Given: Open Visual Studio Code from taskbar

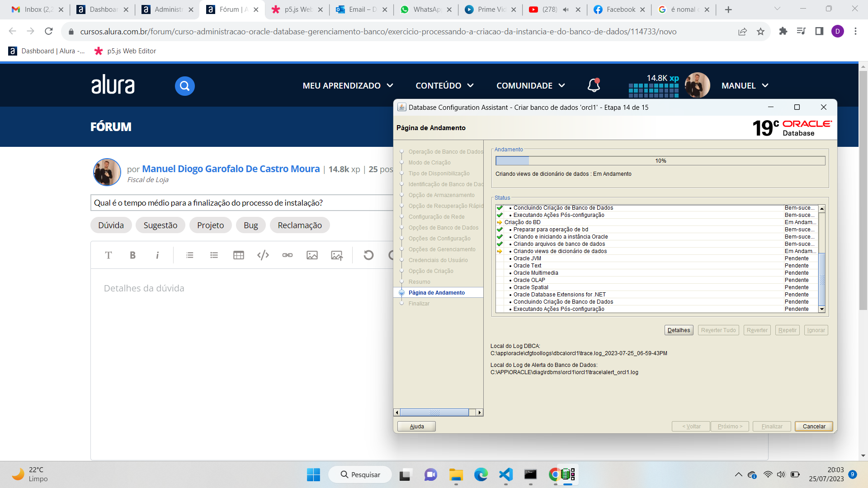Looking at the screenshot, I should click(506, 474).
